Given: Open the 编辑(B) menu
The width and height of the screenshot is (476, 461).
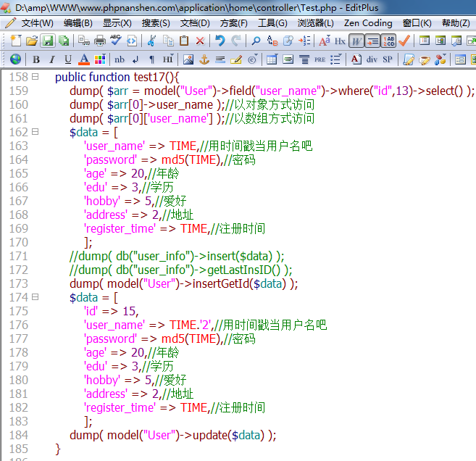Looking at the screenshot, I should tap(78, 23).
